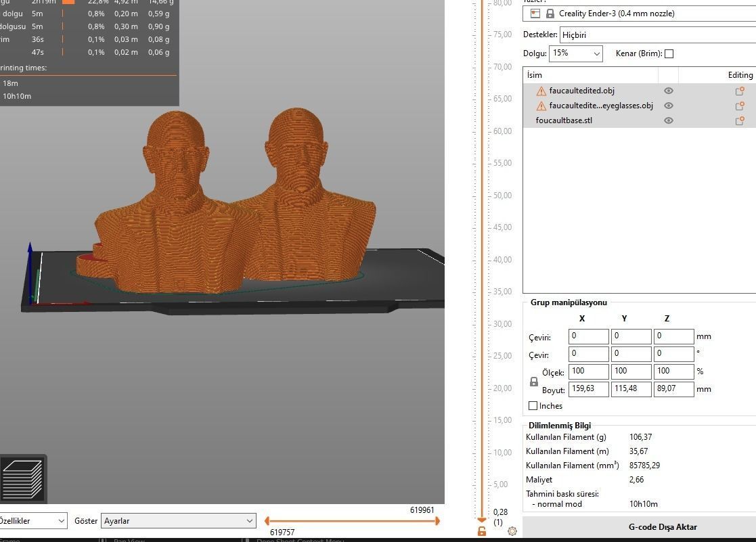Screen dimensions: 756x542
Task: Enable the Kenar (Brim) checkbox
Action: point(669,53)
